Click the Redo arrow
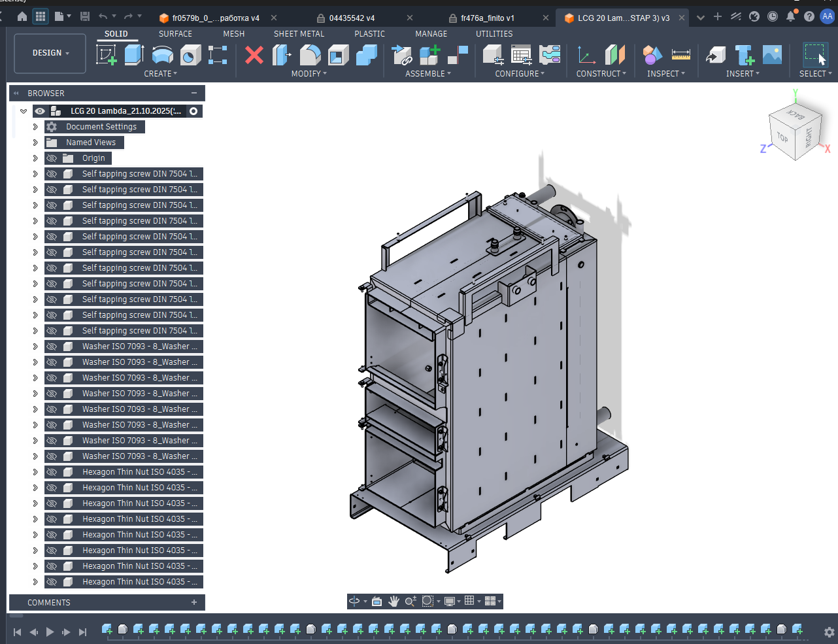Screen dimensions: 838x644 [129, 17]
